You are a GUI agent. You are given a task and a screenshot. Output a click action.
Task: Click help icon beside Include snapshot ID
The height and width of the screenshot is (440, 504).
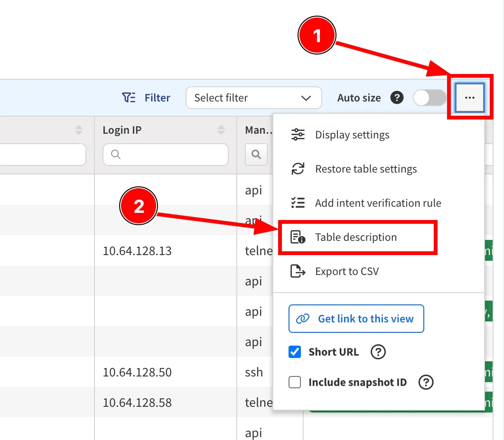click(426, 382)
